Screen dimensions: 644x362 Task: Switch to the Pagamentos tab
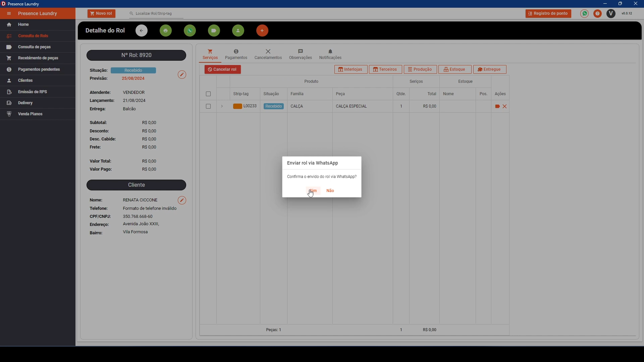point(236,54)
